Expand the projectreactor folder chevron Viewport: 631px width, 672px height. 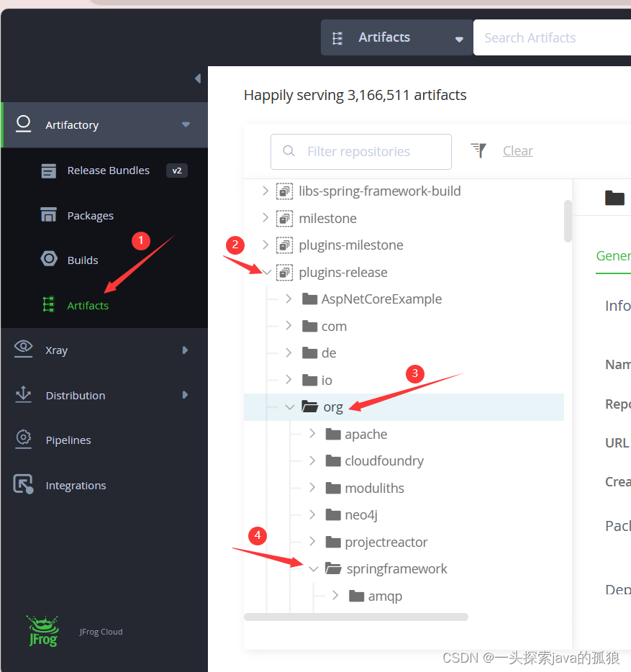312,541
